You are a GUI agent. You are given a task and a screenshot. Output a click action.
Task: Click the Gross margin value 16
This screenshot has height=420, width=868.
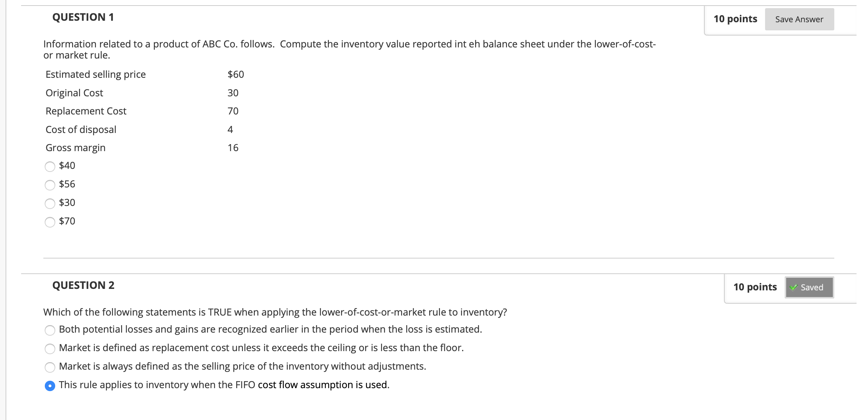[x=233, y=148]
